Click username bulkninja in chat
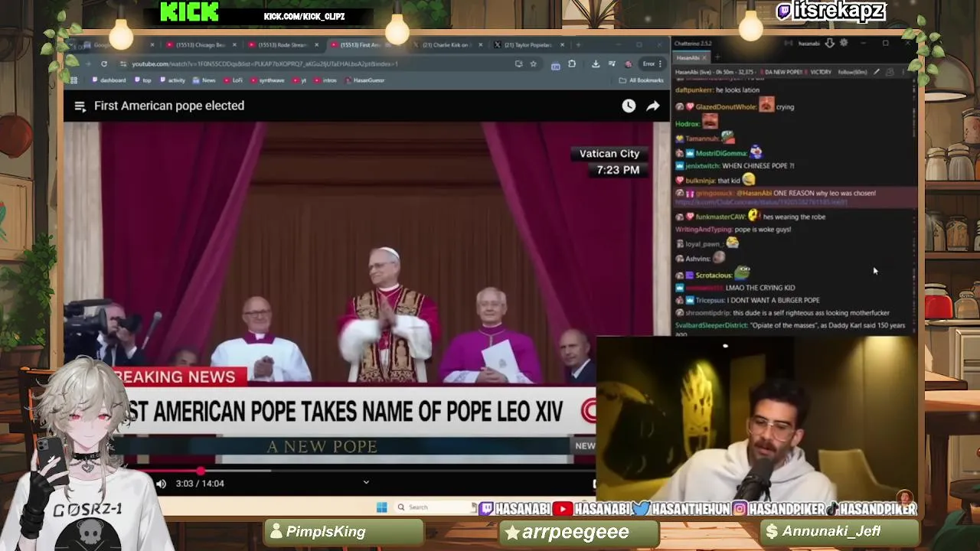Screen dimensions: 980x551 coord(701,181)
